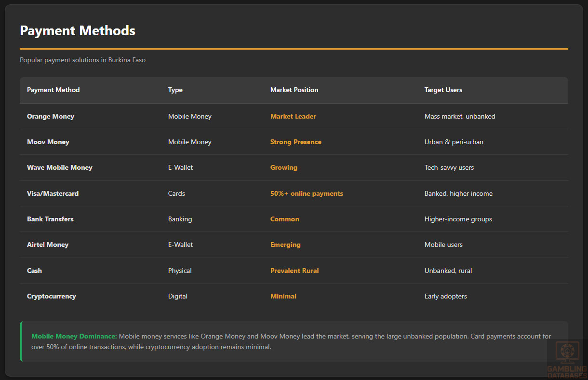
Task: Click the Early adopters target users cell
Action: [445, 296]
